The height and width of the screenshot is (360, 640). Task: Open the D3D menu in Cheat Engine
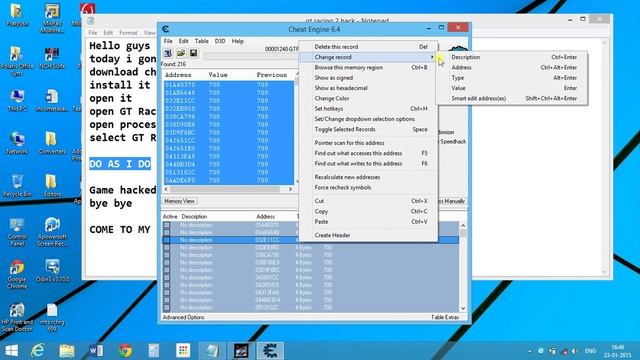[220, 41]
